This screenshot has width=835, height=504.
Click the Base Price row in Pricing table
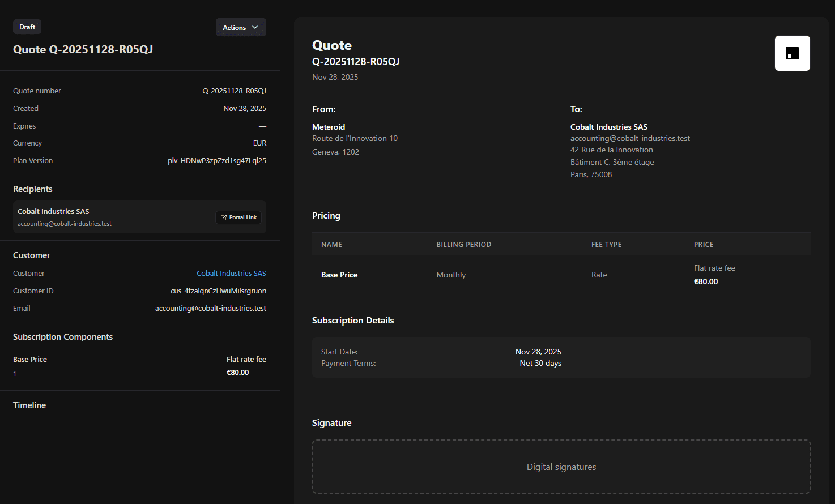(x=561, y=275)
